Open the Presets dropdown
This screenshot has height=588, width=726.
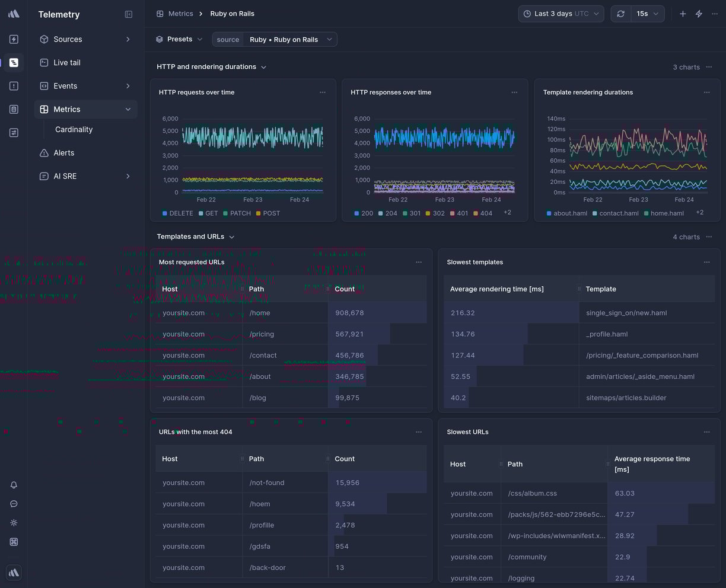(x=179, y=39)
